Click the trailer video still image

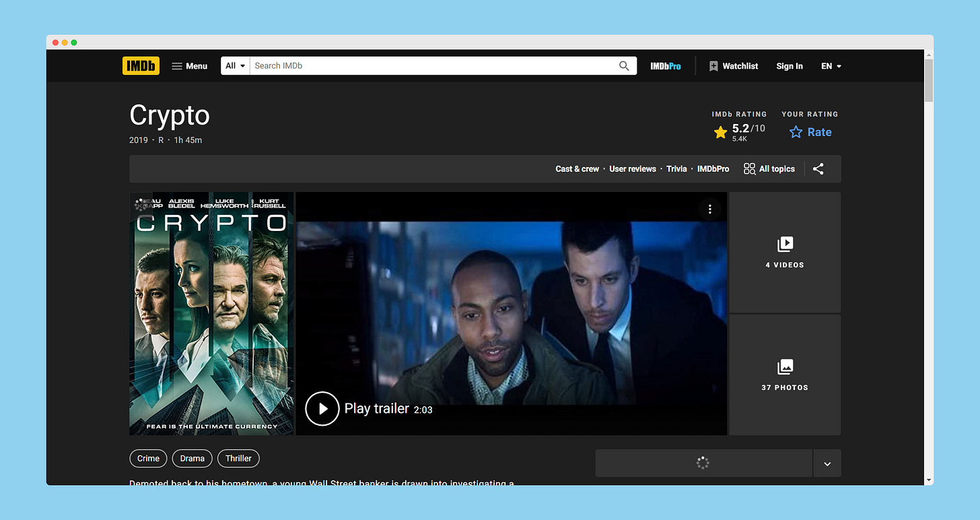click(512, 313)
